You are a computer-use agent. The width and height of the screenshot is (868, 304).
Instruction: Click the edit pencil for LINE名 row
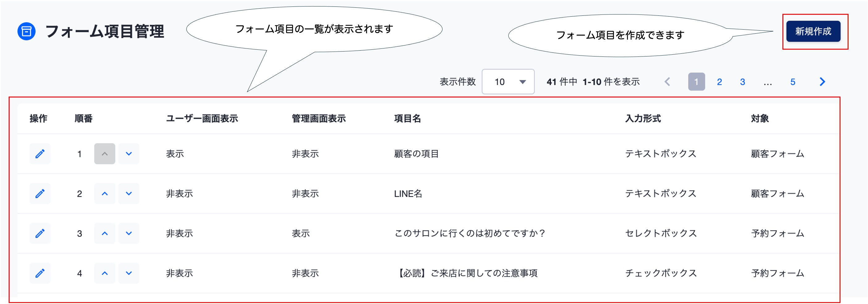[40, 194]
